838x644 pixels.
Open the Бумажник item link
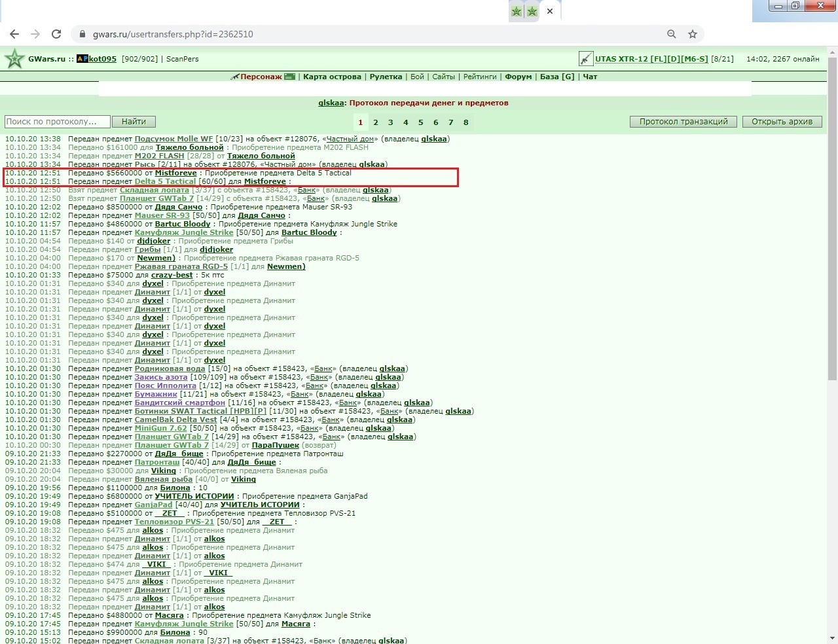pyautogui.click(x=156, y=394)
